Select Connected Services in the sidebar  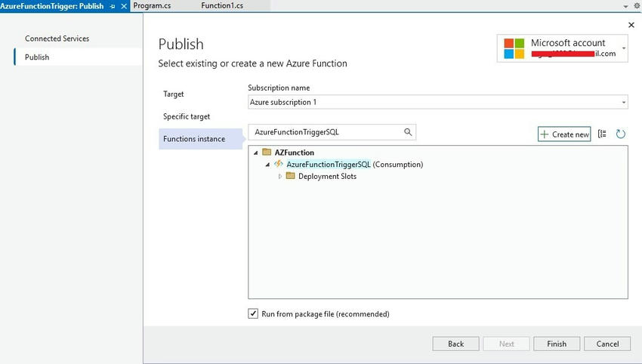pos(57,39)
